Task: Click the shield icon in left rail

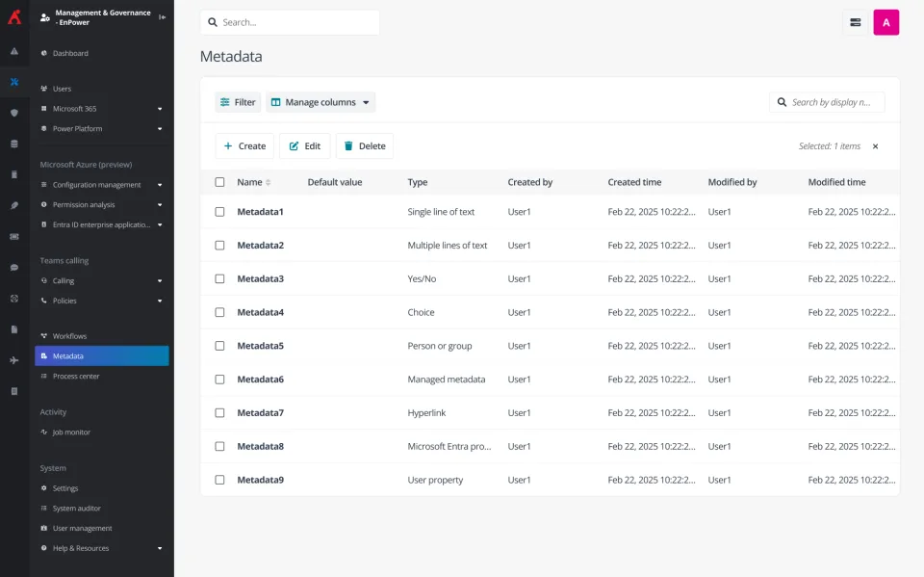Action: tap(13, 113)
